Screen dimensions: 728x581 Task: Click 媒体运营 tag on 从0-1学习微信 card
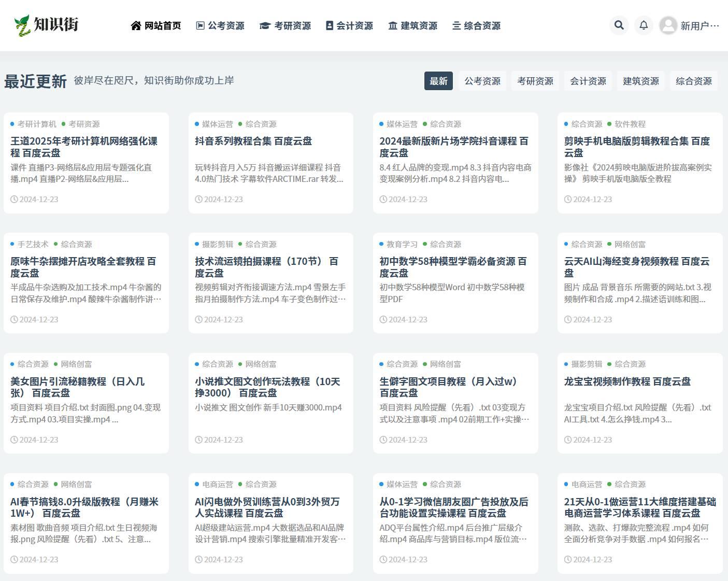(x=402, y=484)
